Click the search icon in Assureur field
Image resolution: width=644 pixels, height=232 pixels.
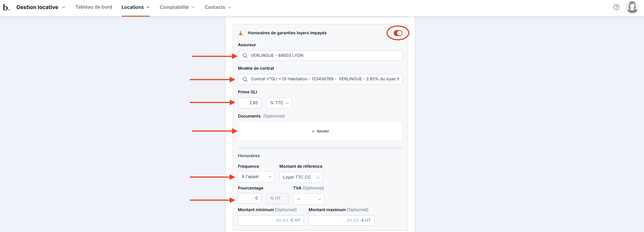[245, 56]
